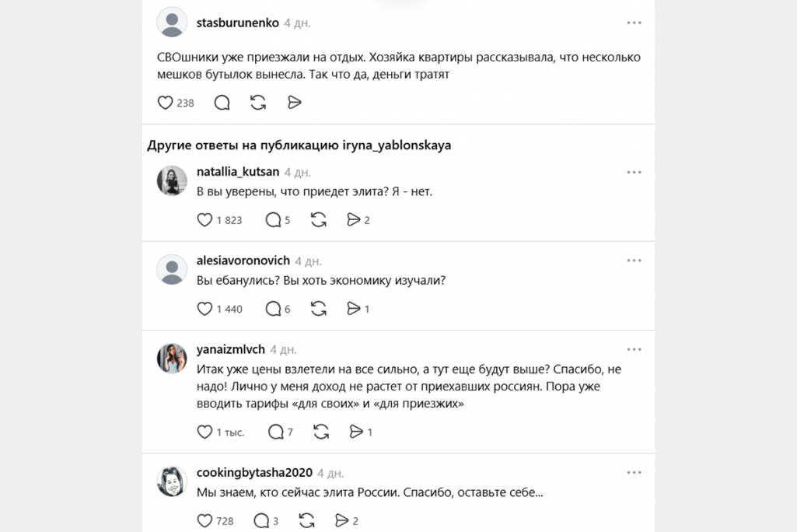Like cookingbytasha2020's comment
The width and height of the screenshot is (797, 532).
204,520
